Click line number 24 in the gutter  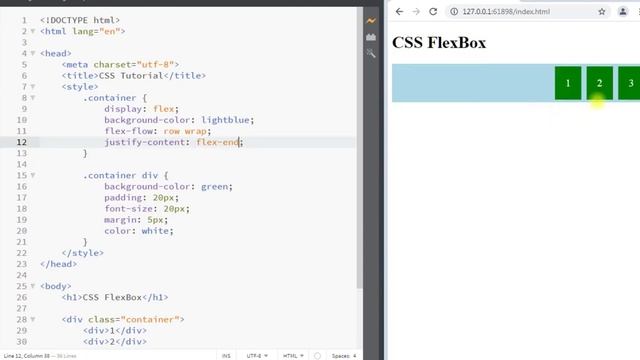coord(22,275)
